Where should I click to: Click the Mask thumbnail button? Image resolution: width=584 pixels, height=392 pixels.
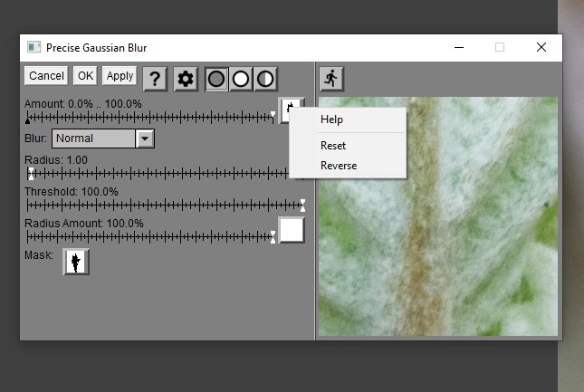pos(76,262)
